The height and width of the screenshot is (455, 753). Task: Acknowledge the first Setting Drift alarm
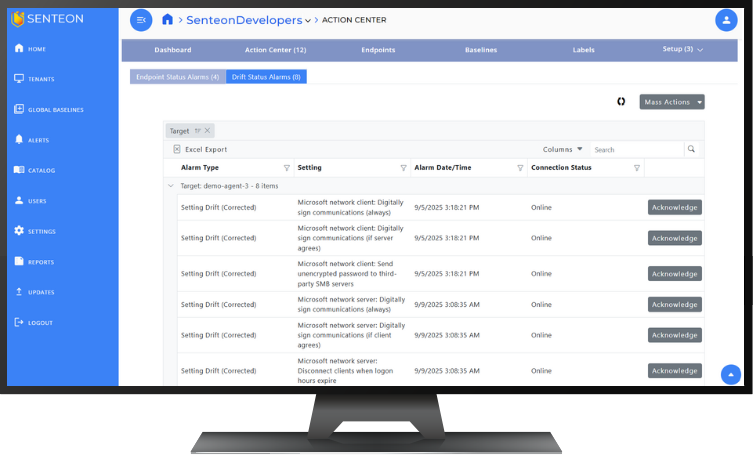point(674,207)
